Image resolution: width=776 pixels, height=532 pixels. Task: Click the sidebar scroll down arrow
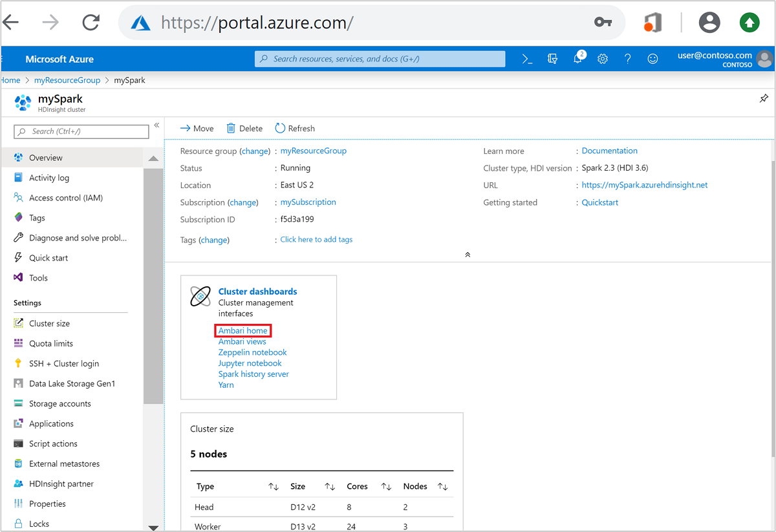tap(153, 527)
